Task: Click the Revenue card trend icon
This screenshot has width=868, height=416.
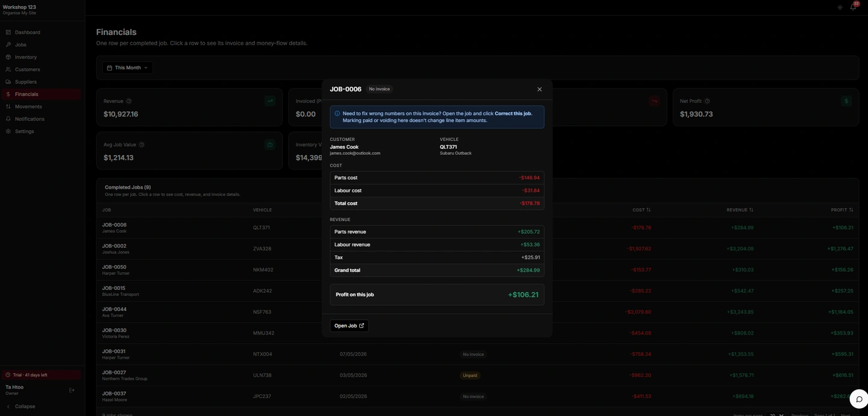Action: (x=269, y=101)
